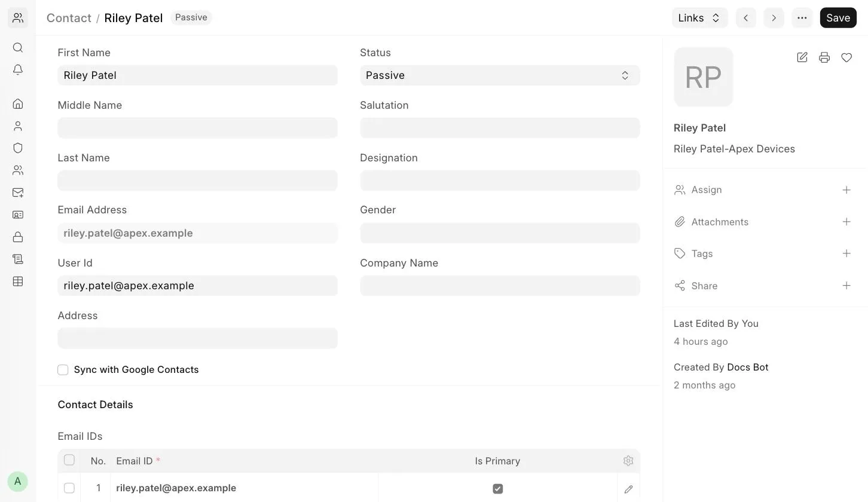Edit email row 1 with pencil icon
The width and height of the screenshot is (868, 502).
tap(628, 489)
